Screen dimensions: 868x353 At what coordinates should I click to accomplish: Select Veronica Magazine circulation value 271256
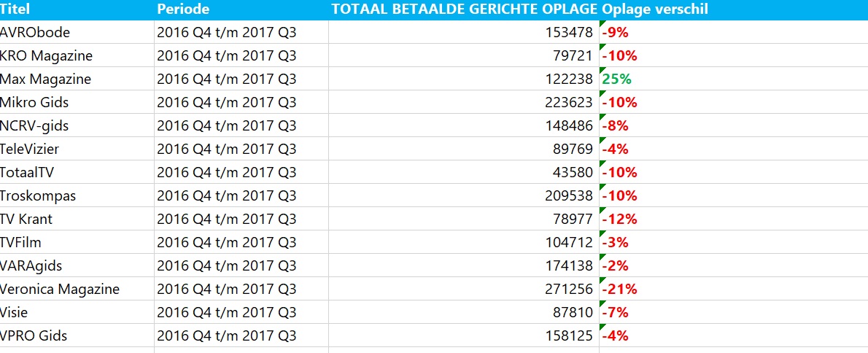pos(464,289)
